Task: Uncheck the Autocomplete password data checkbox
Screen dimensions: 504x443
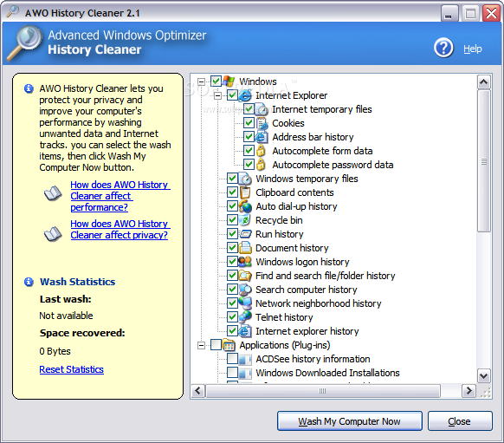Action: pyautogui.click(x=249, y=164)
